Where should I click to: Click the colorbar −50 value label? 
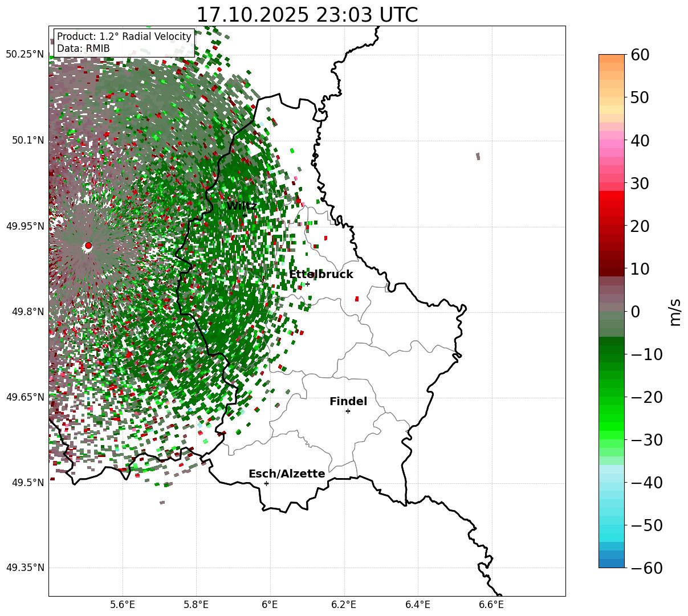[x=646, y=525]
